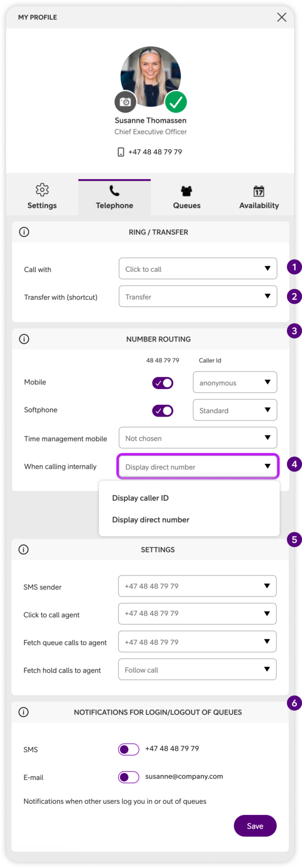Click the gear icon on Settings tab
The width and height of the screenshot is (302, 868).
[42, 190]
